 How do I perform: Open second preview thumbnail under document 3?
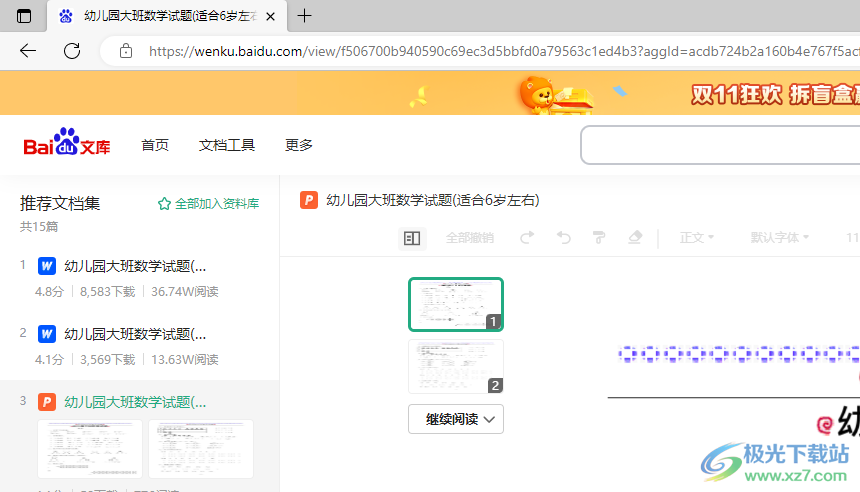[x=201, y=449]
